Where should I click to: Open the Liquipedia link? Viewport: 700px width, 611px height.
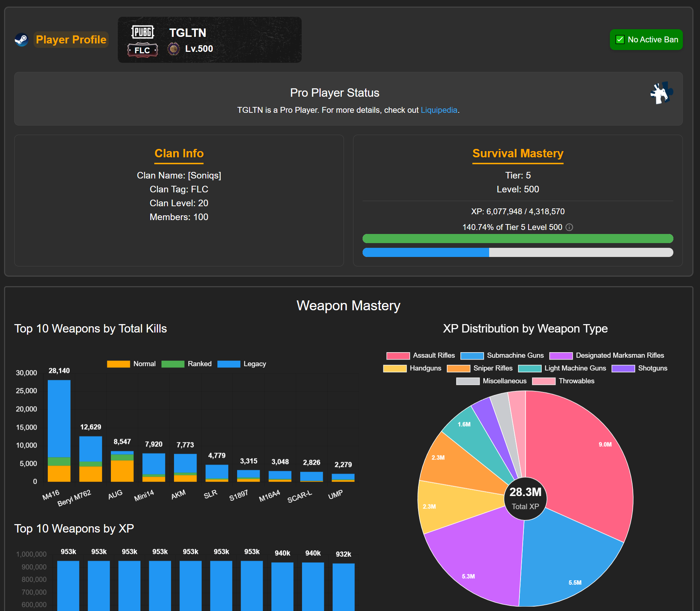439,110
